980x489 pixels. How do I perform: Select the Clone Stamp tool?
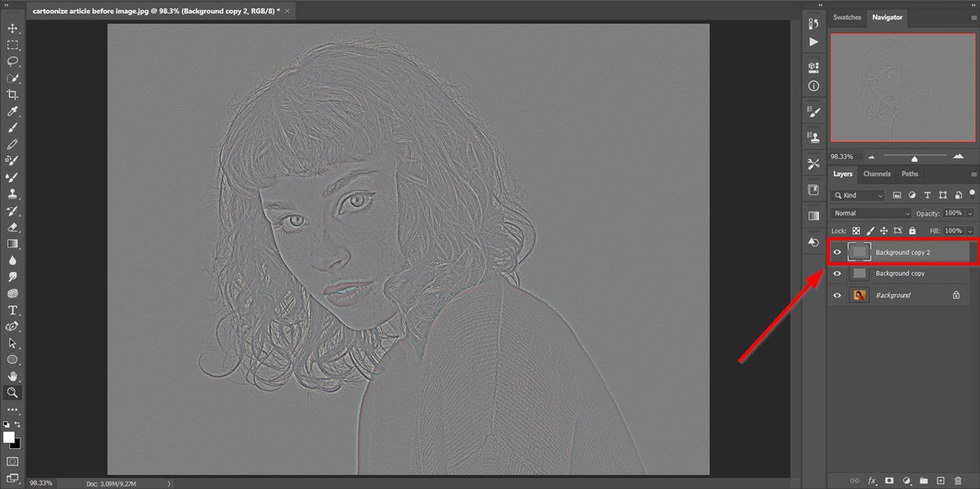coord(12,193)
